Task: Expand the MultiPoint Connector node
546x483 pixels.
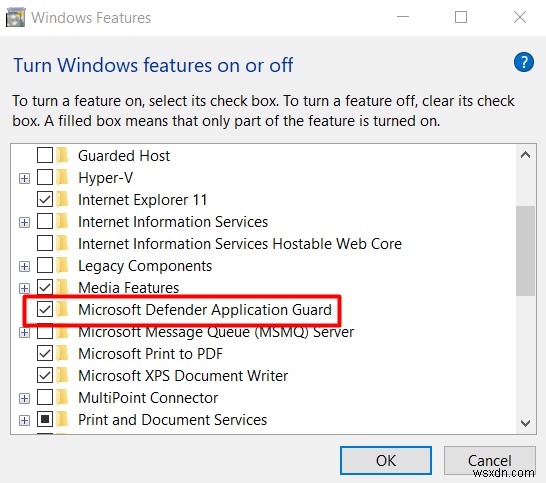Action: click(x=24, y=399)
